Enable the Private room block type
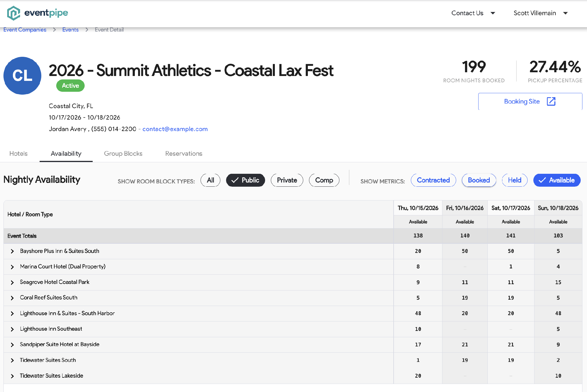The width and height of the screenshot is (587, 392). coord(287,180)
